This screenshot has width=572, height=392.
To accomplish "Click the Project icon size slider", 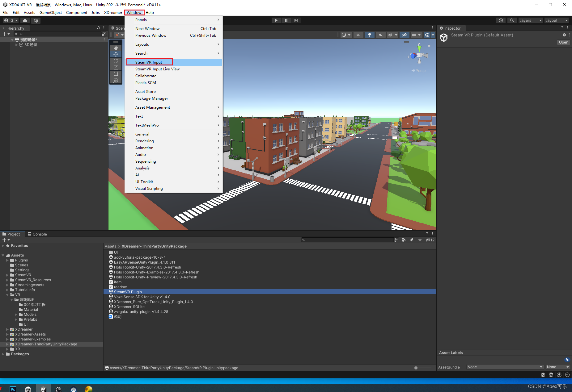I will [x=423, y=368].
